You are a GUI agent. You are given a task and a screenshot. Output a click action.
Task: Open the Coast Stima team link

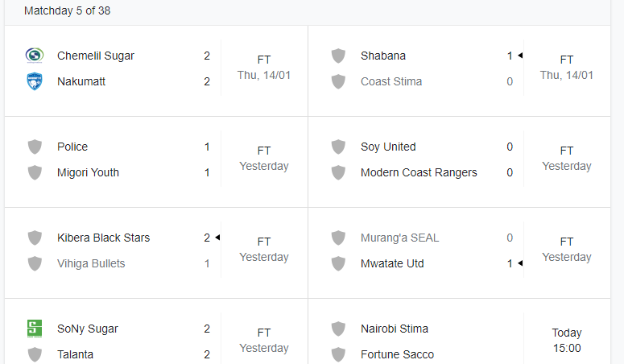coord(391,81)
